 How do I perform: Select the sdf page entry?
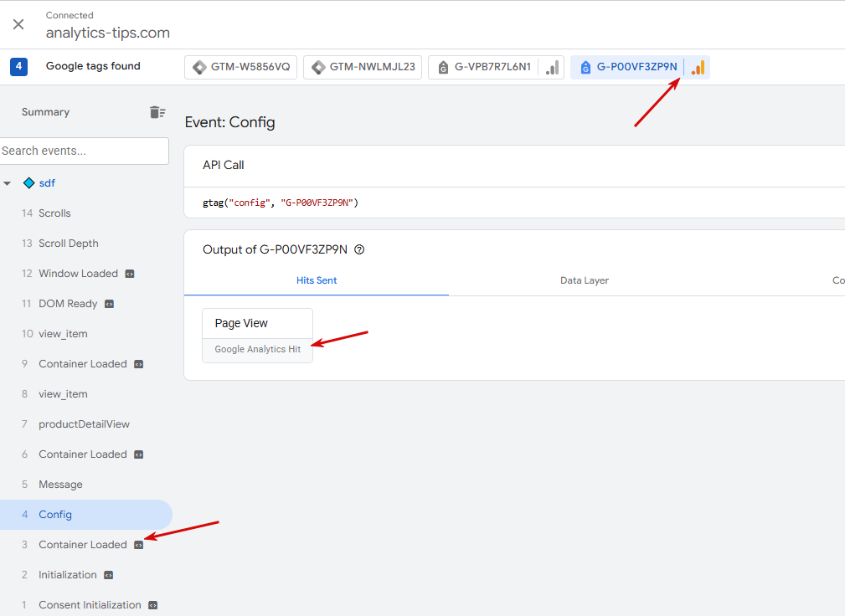(x=47, y=183)
